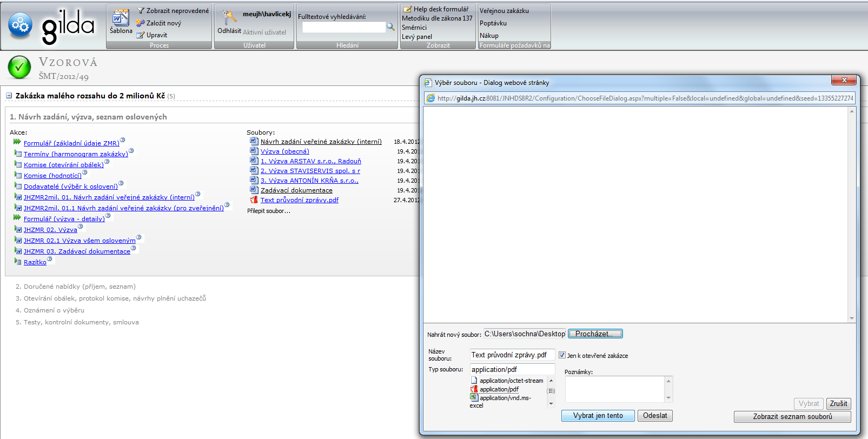
Task: Click the dialog file list vertical scrollbar
Action: pyautogui.click(x=852, y=215)
